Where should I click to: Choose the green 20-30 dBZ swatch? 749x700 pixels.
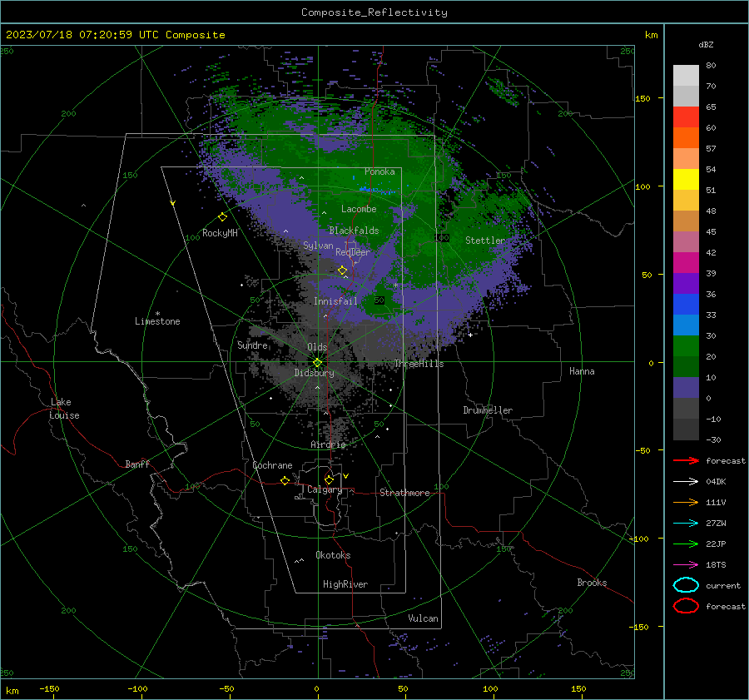(686, 345)
